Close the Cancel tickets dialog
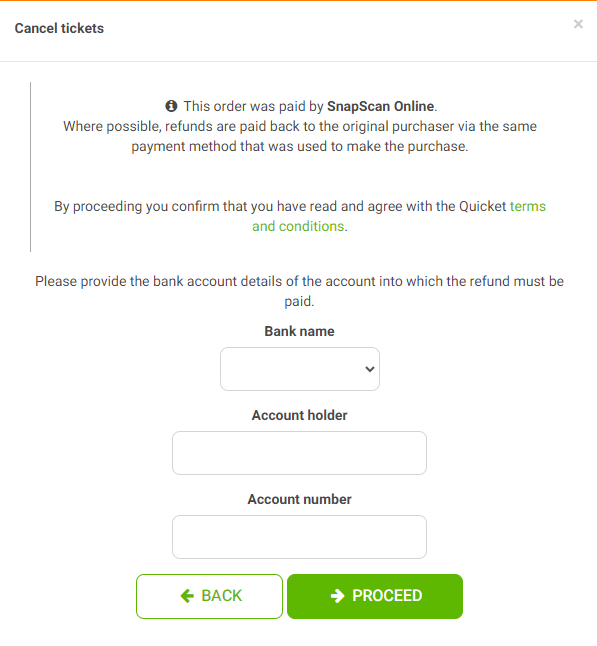597x646 pixels. [x=578, y=24]
